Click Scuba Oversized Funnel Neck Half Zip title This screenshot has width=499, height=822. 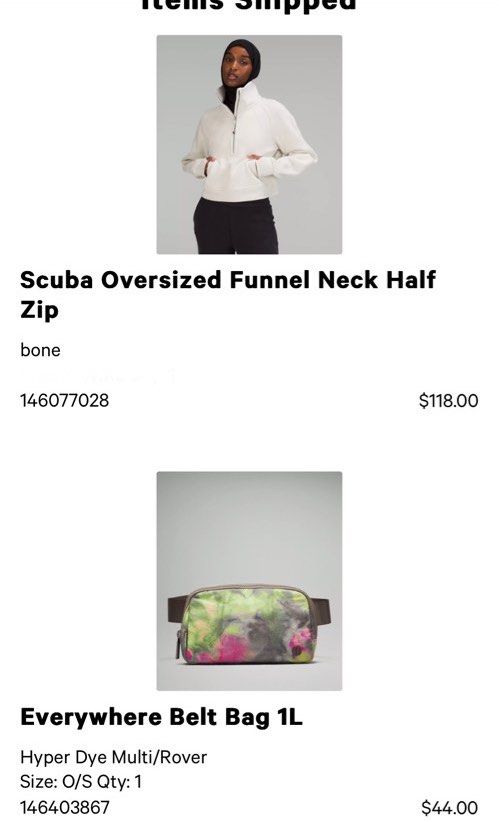[227, 294]
